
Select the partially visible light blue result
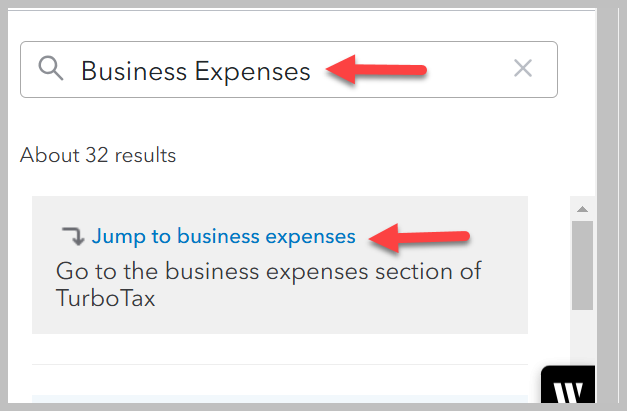[280, 399]
